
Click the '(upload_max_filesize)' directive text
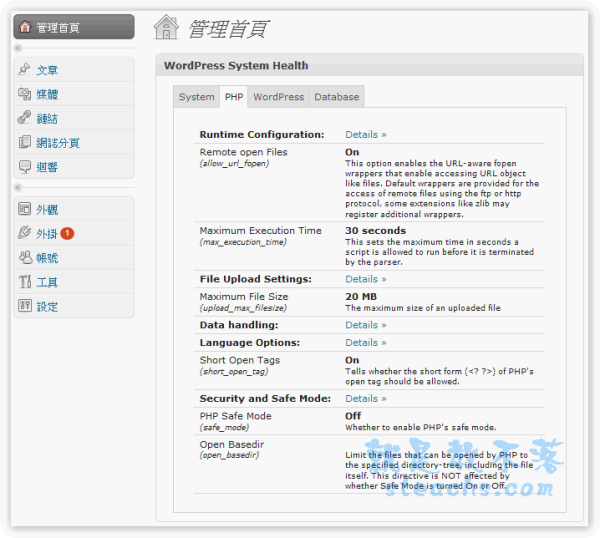click(x=243, y=308)
